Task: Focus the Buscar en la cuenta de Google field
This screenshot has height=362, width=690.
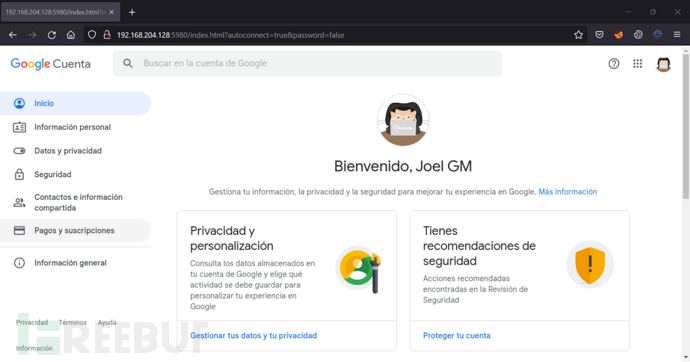Action: point(307,63)
